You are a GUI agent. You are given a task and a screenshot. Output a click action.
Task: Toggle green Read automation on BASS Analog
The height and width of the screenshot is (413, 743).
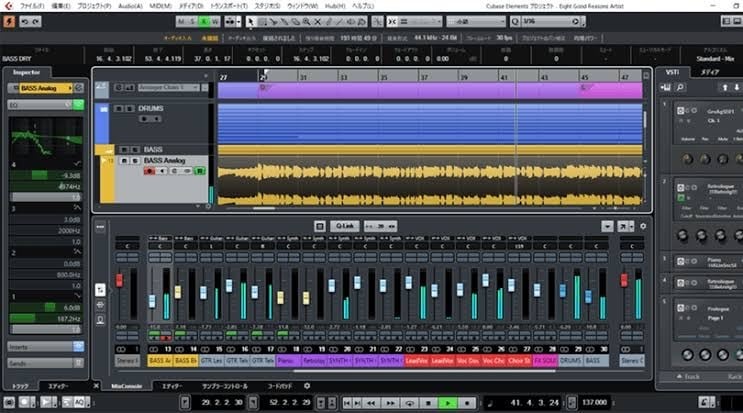click(200, 171)
